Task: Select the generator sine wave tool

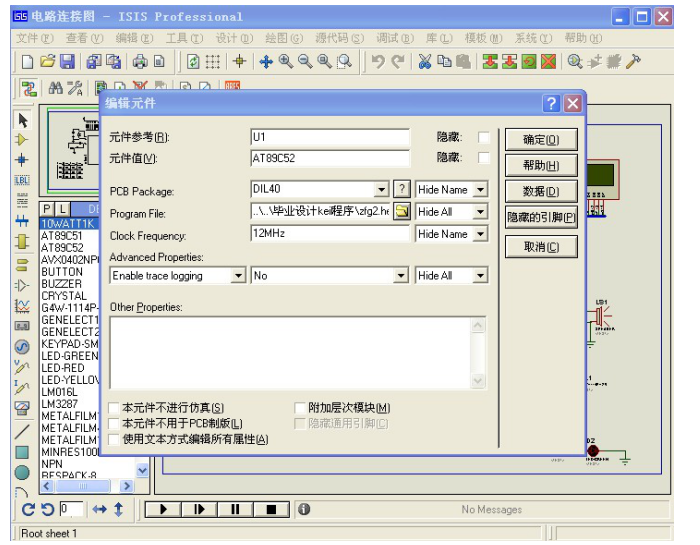Action: (22, 347)
